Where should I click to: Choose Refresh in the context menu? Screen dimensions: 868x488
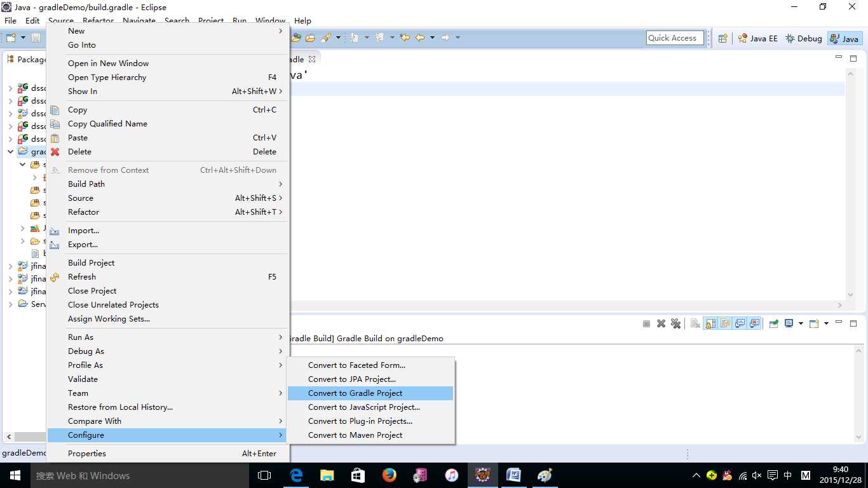coord(167,277)
